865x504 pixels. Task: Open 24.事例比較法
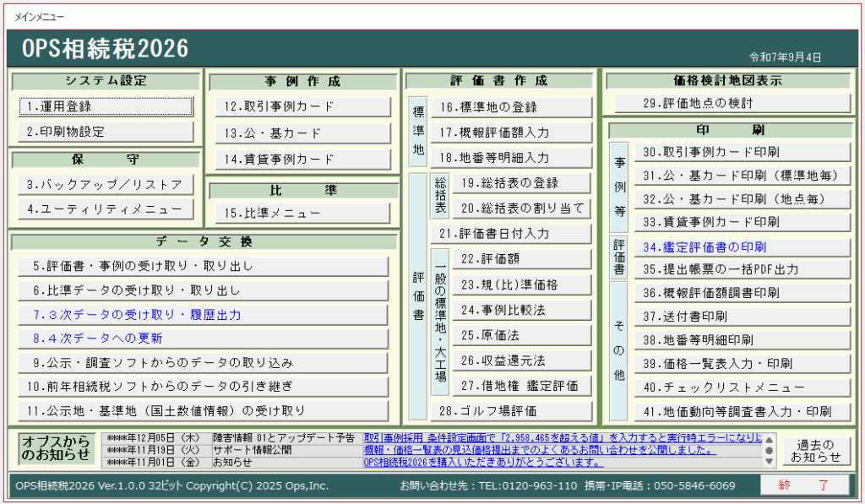click(x=522, y=310)
